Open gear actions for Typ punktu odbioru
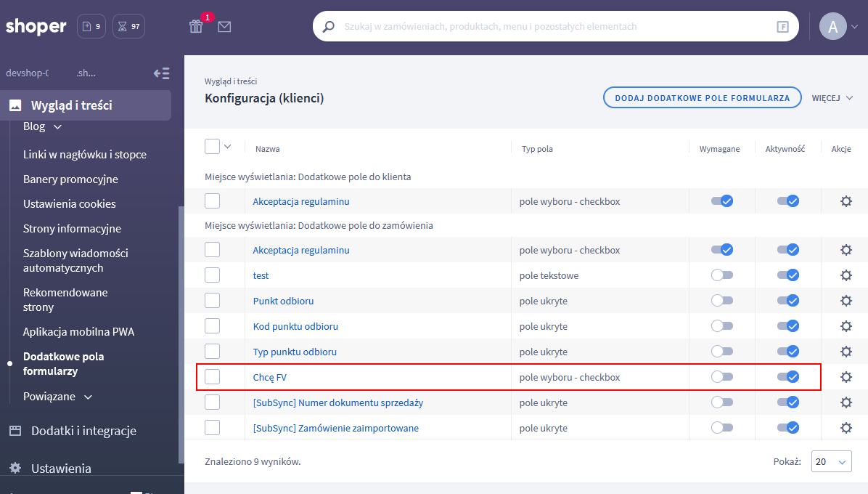The image size is (868, 494). click(x=846, y=352)
